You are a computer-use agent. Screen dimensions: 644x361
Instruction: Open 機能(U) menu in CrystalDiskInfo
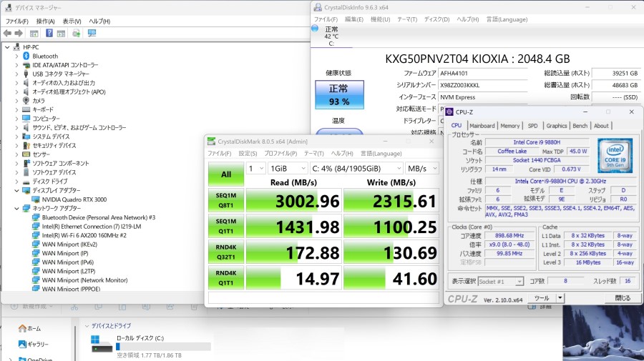[x=381, y=19]
